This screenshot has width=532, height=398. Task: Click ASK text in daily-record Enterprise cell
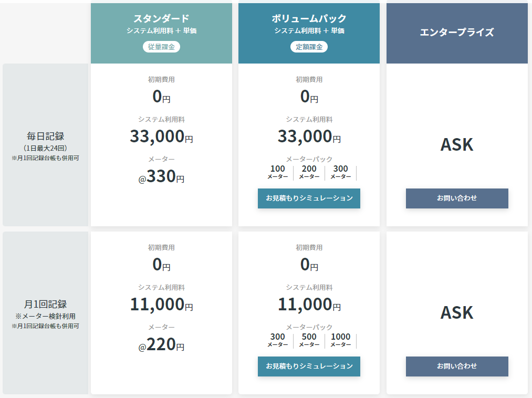[457, 144]
